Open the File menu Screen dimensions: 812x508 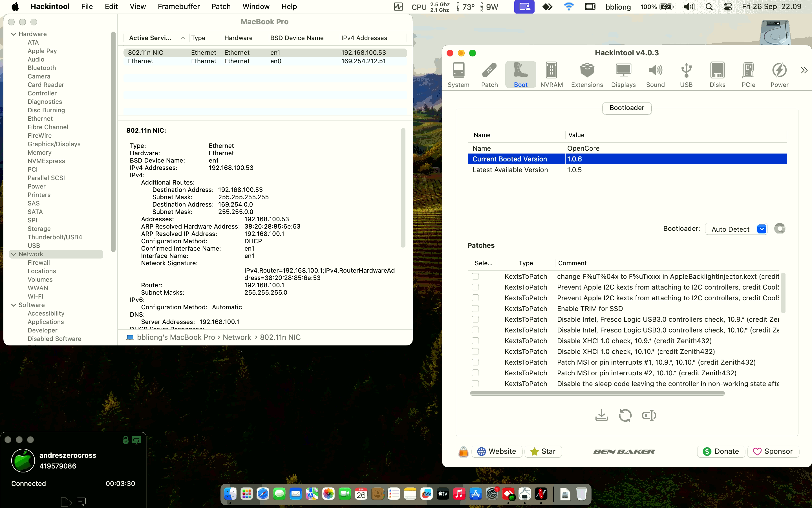pos(87,7)
